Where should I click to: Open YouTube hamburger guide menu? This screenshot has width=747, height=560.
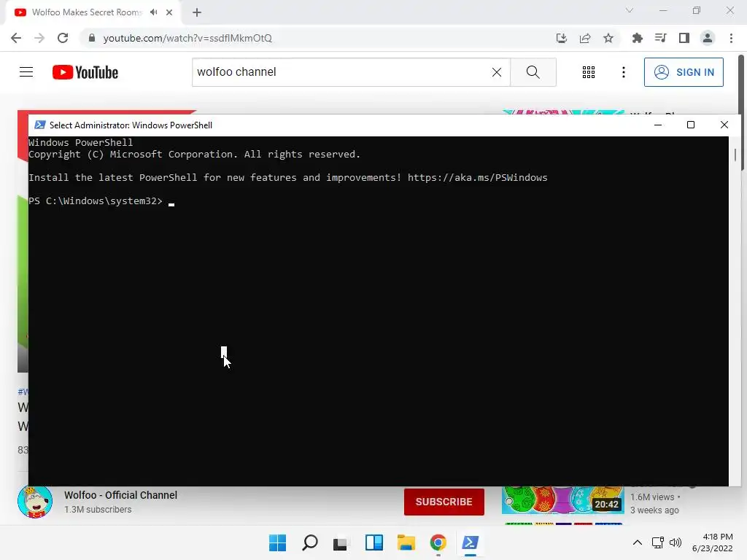pos(26,72)
